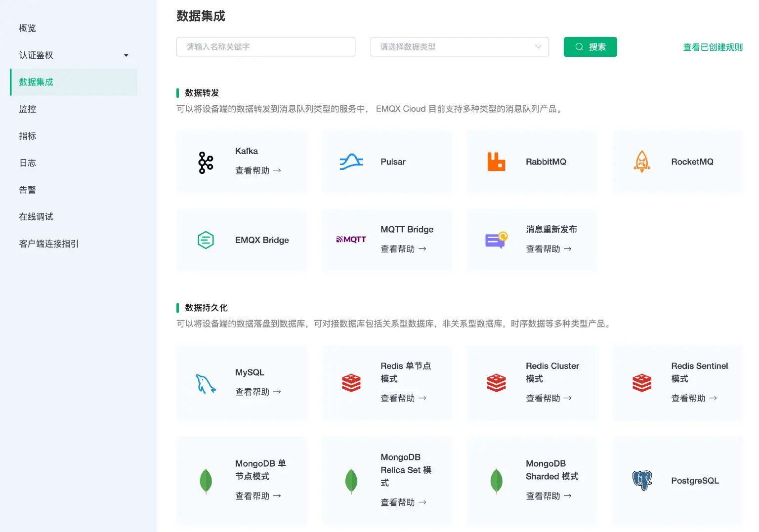The height and width of the screenshot is (532, 759).
Task: Click the Pulsar integration icon
Action: [x=351, y=162]
